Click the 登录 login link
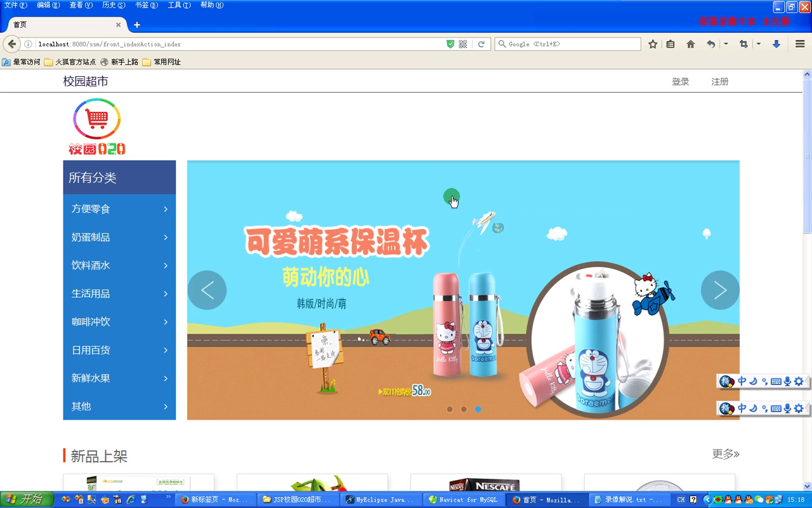 (x=681, y=82)
